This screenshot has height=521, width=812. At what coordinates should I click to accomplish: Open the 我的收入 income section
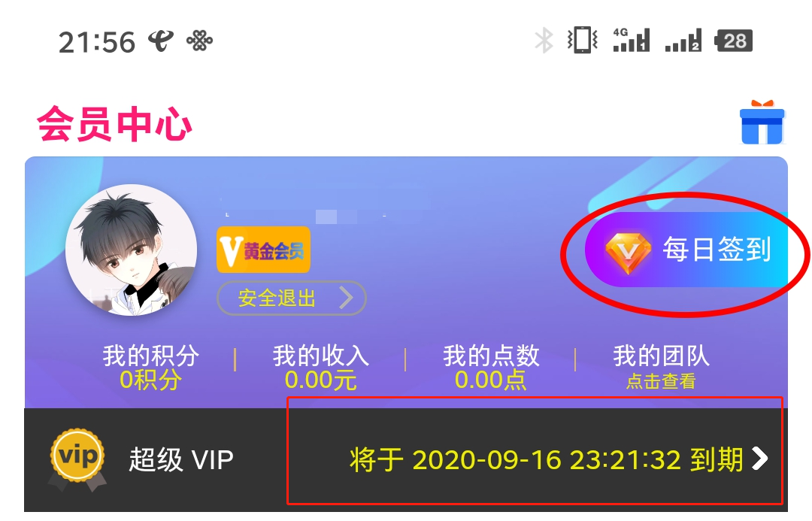(320, 368)
